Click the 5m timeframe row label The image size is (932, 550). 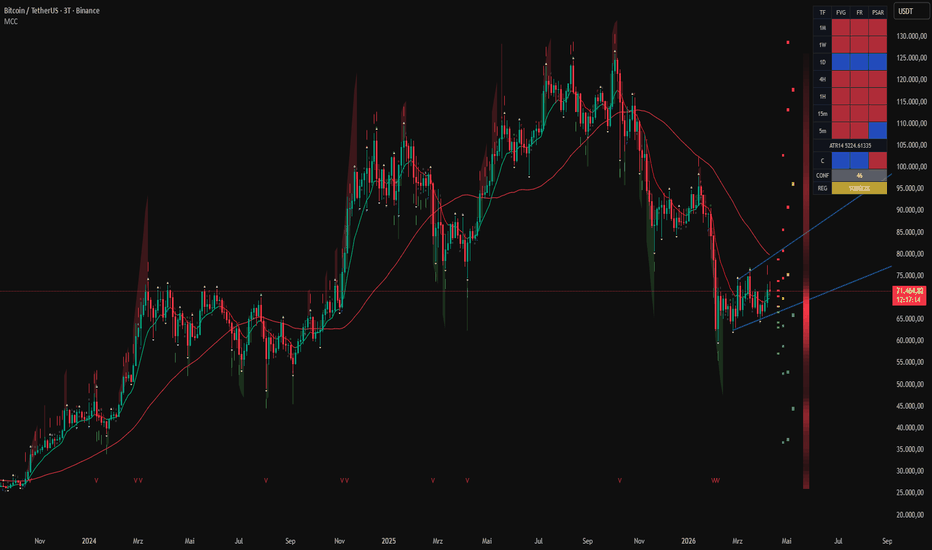point(823,131)
